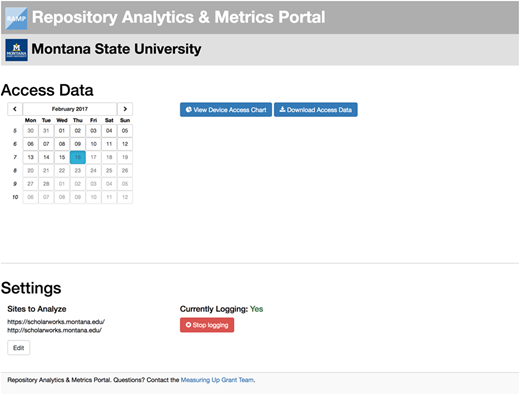Viewport: 520px width, 395px height.
Task: Select Tuesday 28 in week 9
Action: click(x=46, y=184)
